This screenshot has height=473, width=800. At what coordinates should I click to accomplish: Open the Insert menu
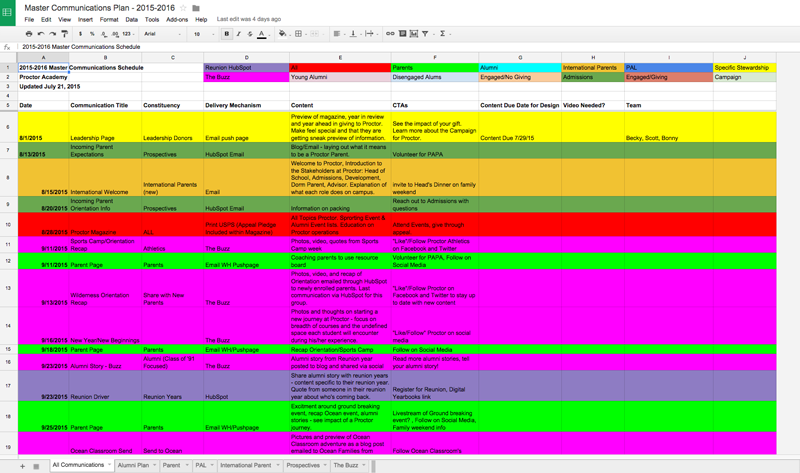[85, 19]
